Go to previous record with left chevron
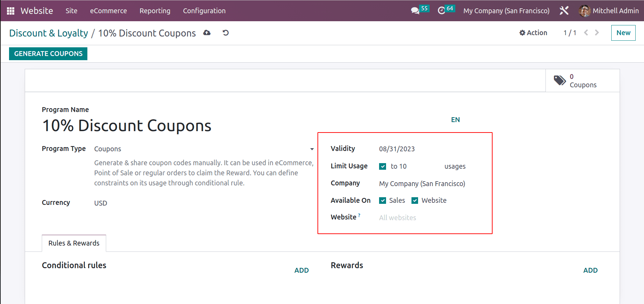This screenshot has width=644, height=304. 586,33
